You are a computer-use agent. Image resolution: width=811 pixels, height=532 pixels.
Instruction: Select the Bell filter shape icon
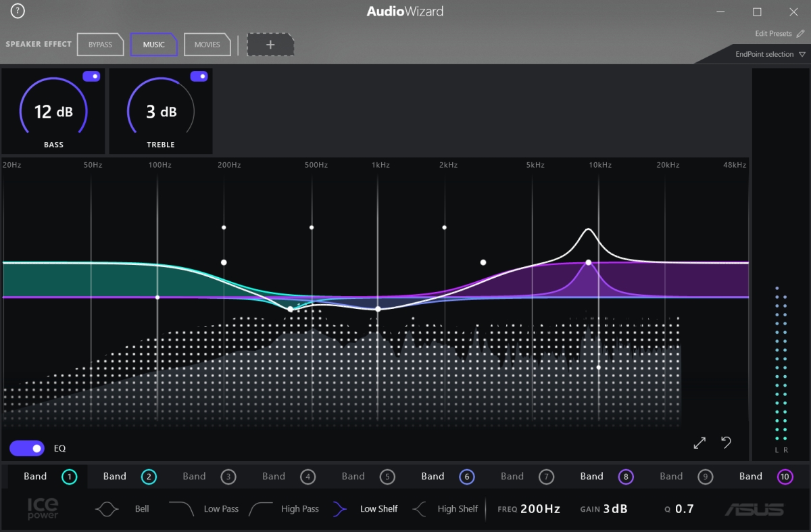pyautogui.click(x=107, y=509)
